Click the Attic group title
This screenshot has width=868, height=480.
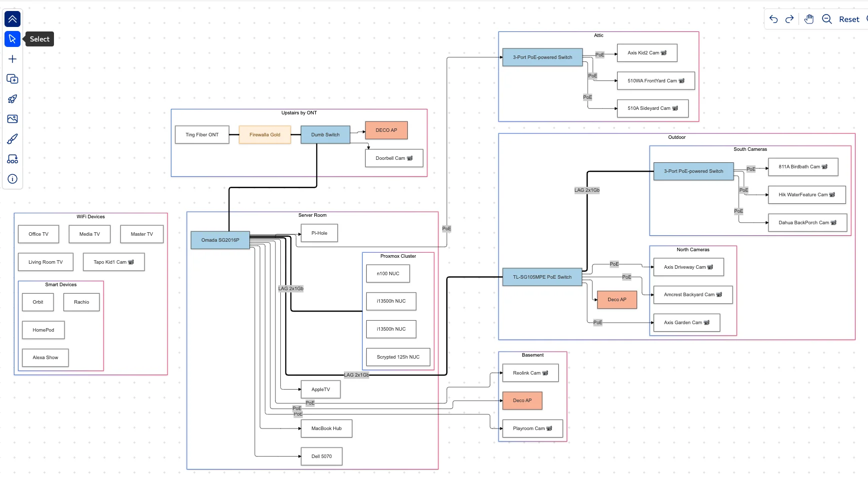tap(599, 35)
